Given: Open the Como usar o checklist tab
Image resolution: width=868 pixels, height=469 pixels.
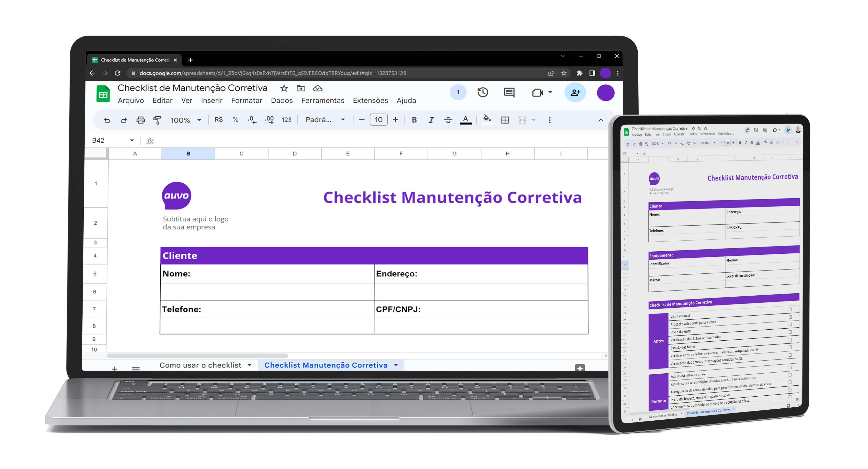Looking at the screenshot, I should point(201,365).
